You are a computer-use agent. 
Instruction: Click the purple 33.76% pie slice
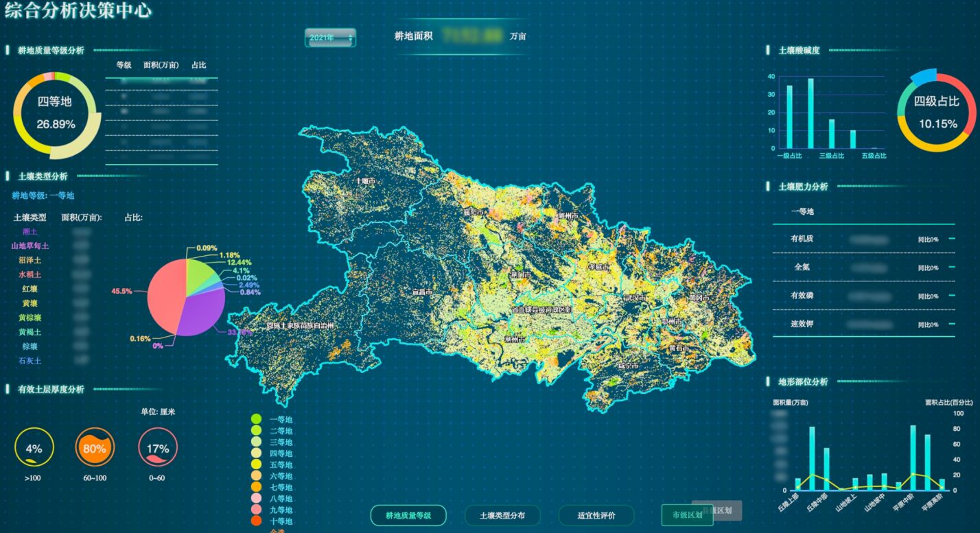click(x=202, y=314)
